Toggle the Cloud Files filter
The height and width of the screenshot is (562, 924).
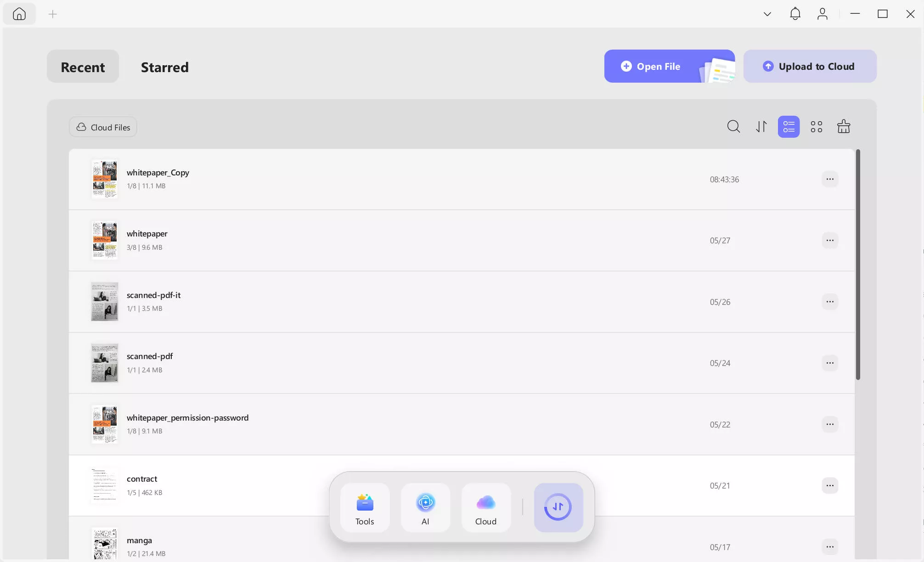click(102, 127)
